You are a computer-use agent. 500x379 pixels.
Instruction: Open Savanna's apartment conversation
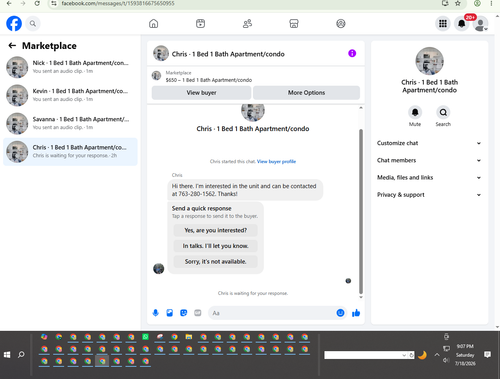(70, 123)
